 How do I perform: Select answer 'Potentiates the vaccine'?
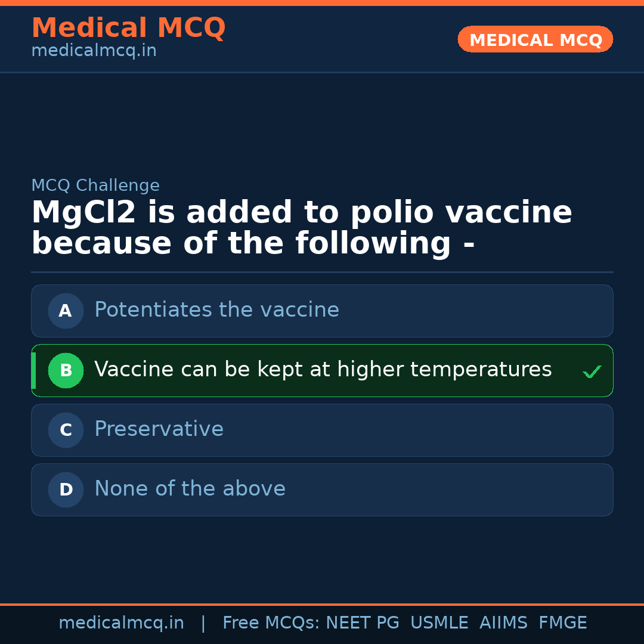(216, 310)
